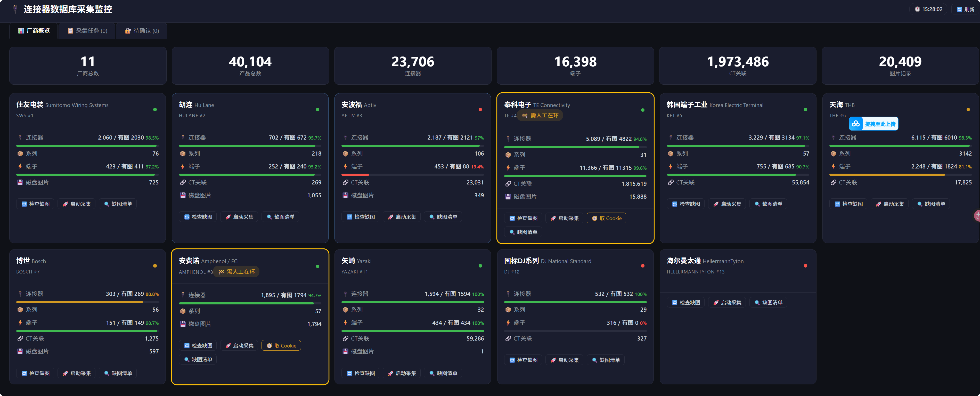This screenshot has height=396, width=980.
Task: Click the CT link icon in DJ National Standard card
Action: (x=508, y=338)
